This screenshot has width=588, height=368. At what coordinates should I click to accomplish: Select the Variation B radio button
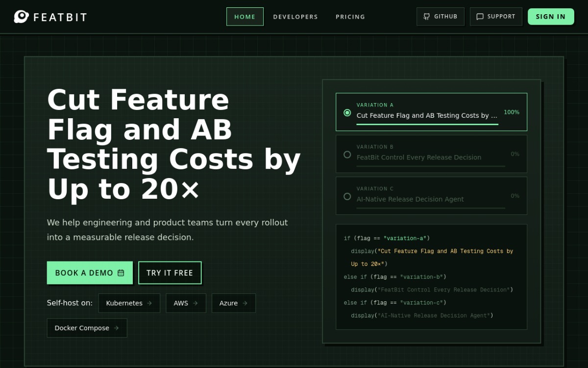[x=347, y=154]
